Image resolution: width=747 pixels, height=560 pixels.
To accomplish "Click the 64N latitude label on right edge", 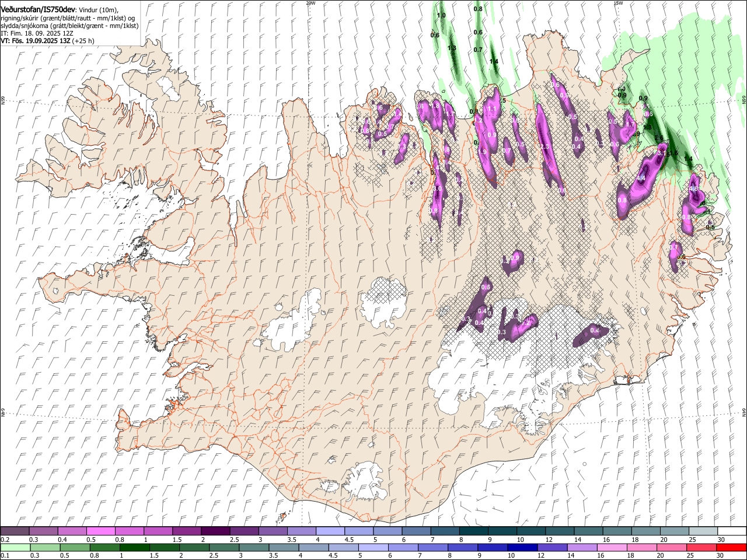I will pyautogui.click(x=744, y=412).
